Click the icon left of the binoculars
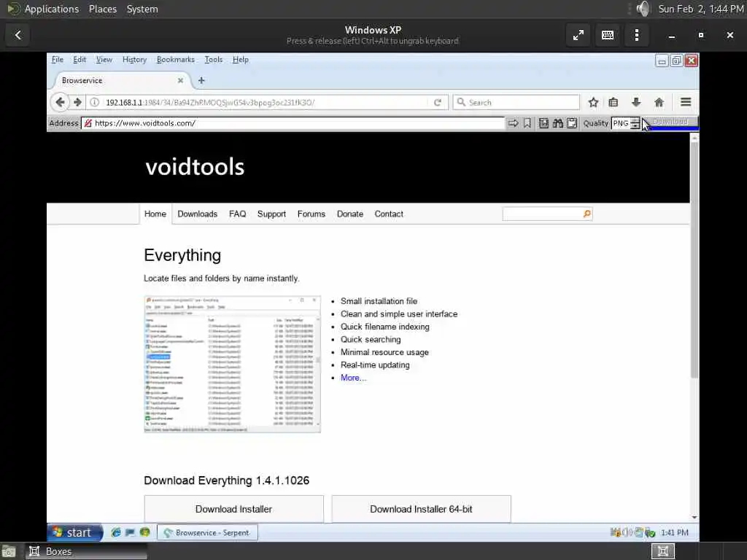Screen dimensions: 747x560 [x=543, y=123]
